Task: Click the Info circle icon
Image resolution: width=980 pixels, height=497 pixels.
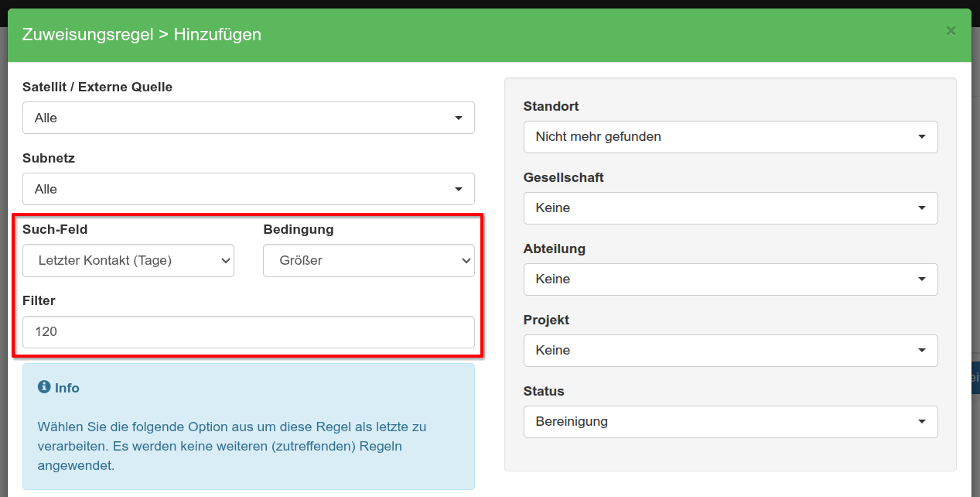Action: pos(44,387)
